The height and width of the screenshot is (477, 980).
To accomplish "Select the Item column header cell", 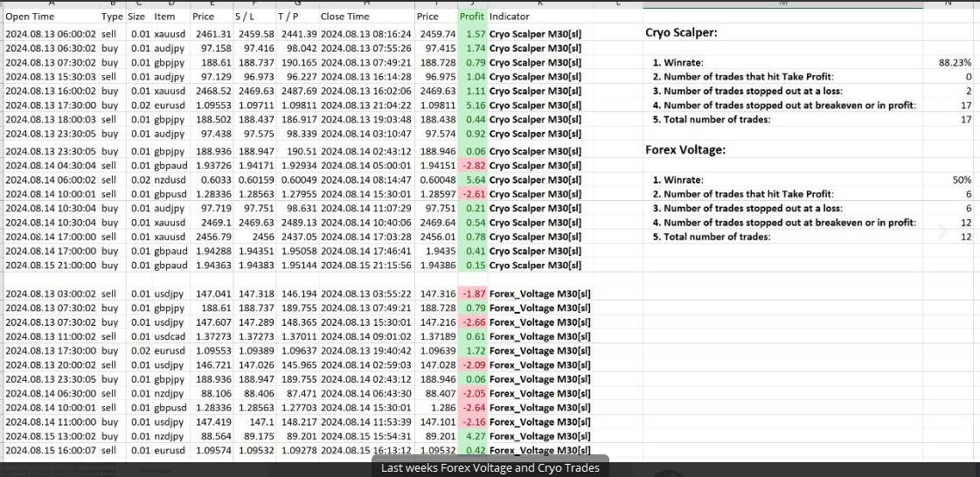I will pyautogui.click(x=164, y=17).
